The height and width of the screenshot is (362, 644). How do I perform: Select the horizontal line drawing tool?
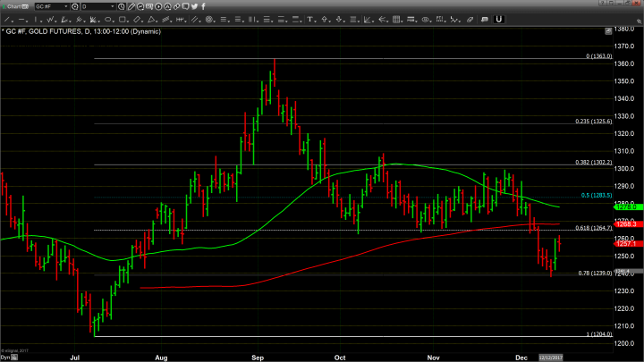21,20
